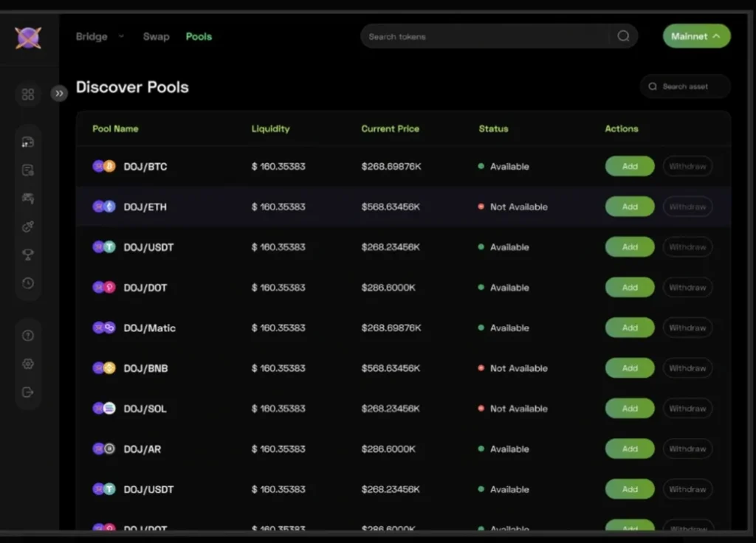Click the $286.6000K price for DOJ/AR
Screen dimensions: 756x543
click(388, 449)
